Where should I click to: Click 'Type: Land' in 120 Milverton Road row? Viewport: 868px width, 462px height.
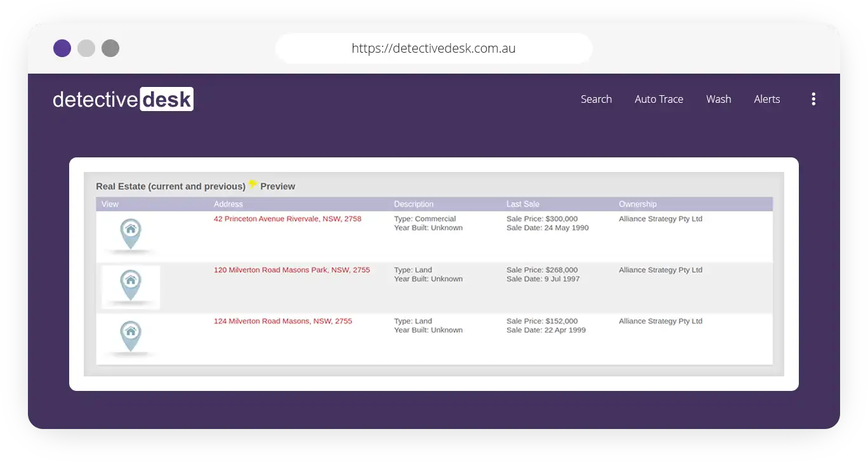coord(413,270)
